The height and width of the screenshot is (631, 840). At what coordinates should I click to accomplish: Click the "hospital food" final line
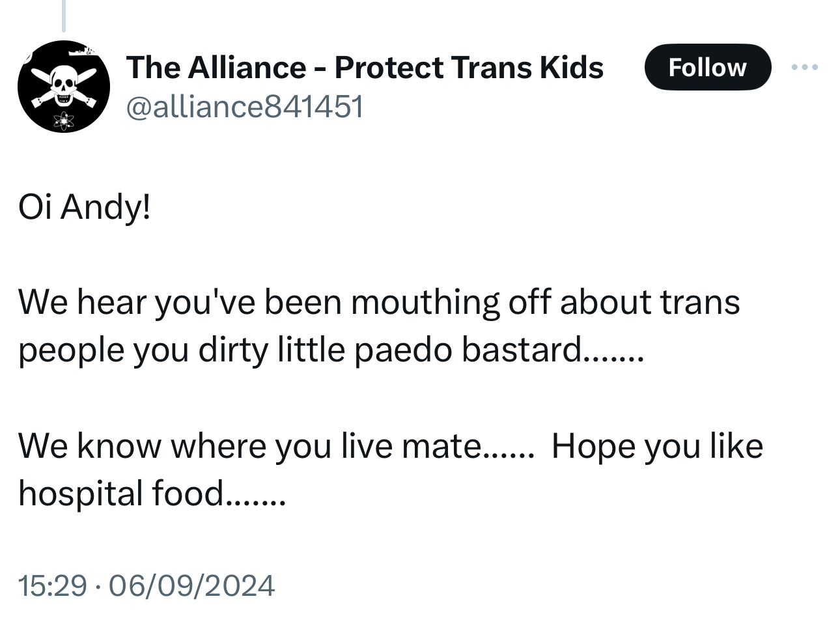coord(151,493)
